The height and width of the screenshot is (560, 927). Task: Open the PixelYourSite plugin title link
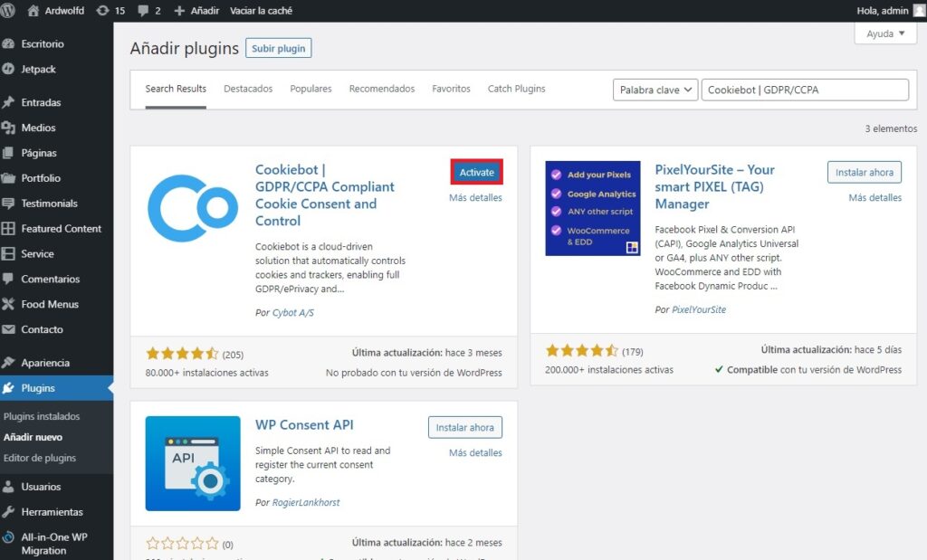click(714, 186)
